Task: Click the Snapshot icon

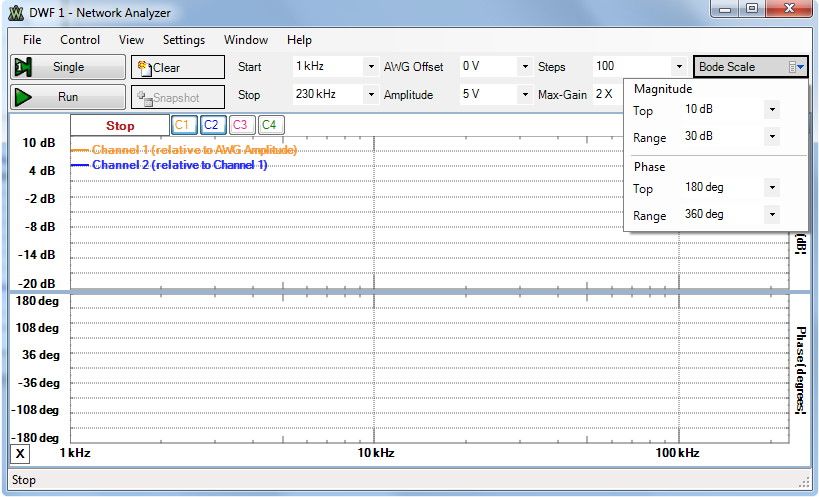Action: [x=145, y=98]
